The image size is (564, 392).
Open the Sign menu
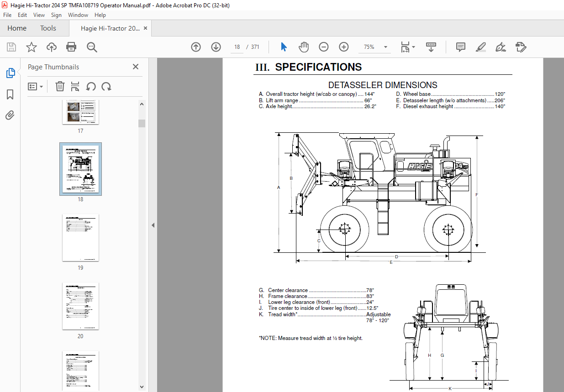[x=56, y=15]
